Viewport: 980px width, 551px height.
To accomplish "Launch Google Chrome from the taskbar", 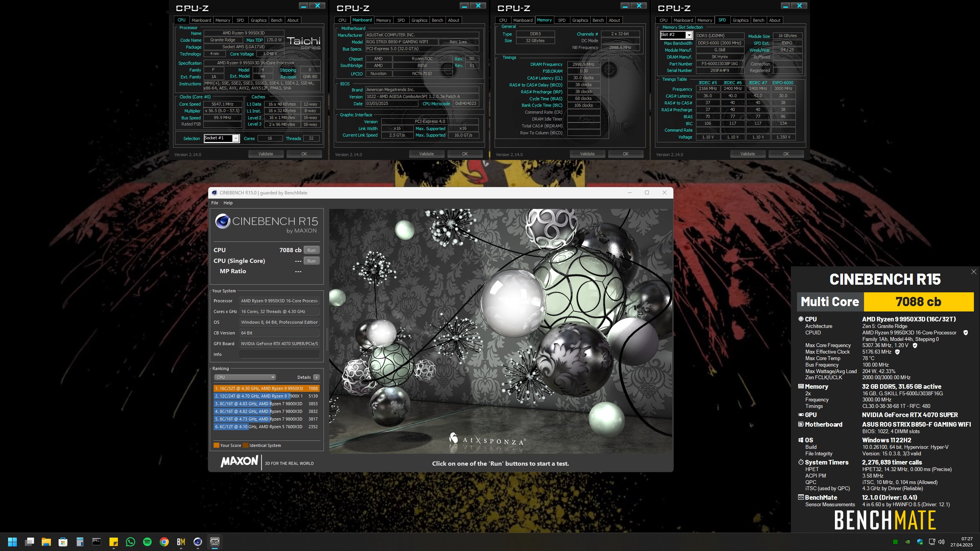I will coord(164,542).
